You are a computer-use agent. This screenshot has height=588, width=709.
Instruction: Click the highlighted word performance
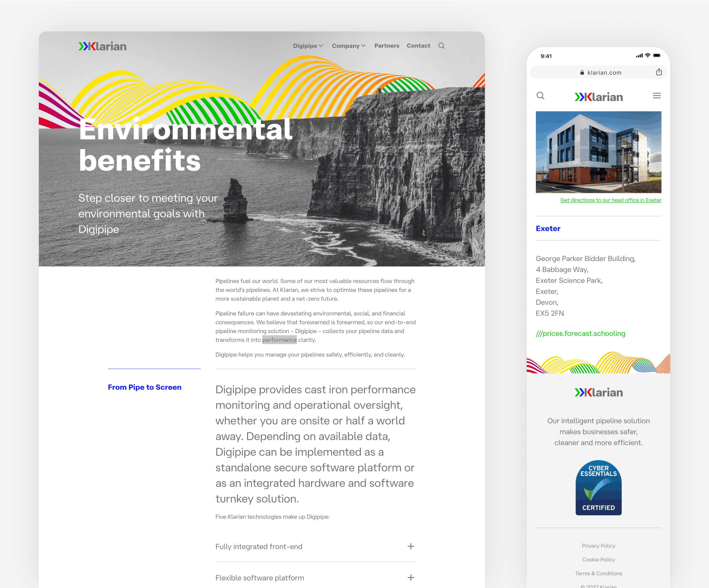(280, 340)
